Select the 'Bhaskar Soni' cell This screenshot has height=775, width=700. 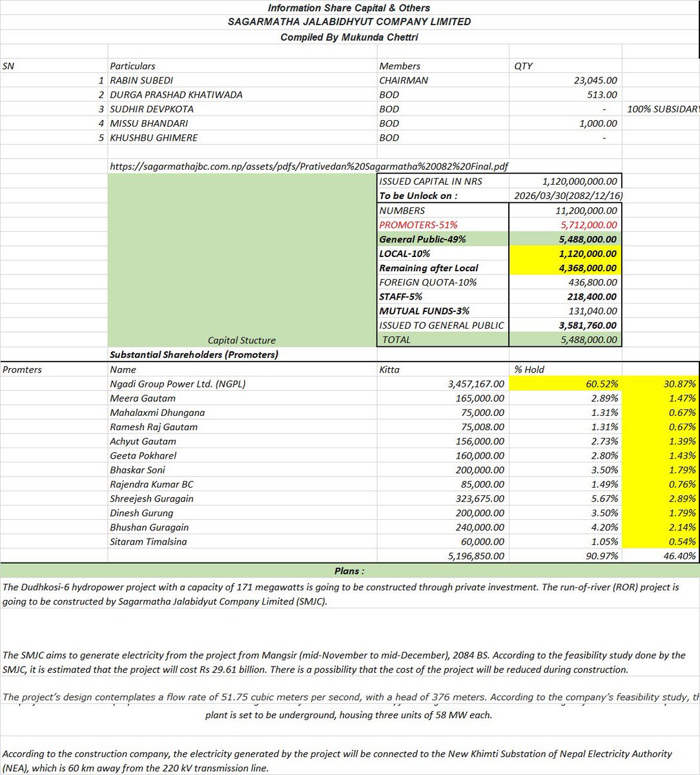[x=242, y=470]
